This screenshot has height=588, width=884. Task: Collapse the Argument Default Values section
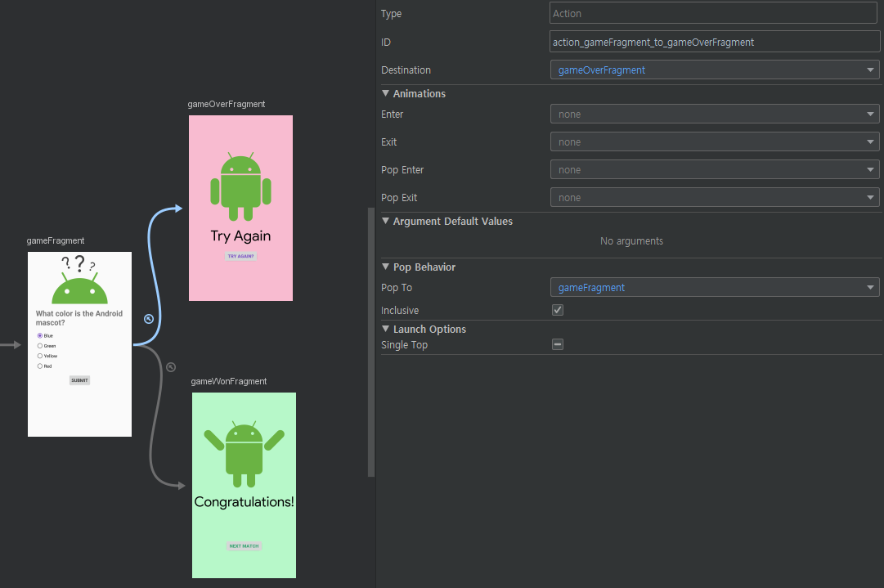pyautogui.click(x=386, y=221)
